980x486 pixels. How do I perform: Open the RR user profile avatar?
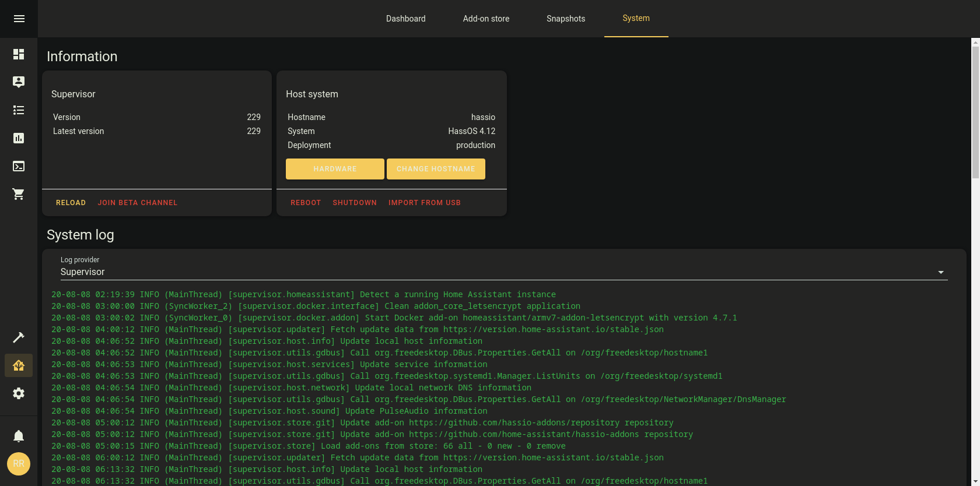[19, 464]
